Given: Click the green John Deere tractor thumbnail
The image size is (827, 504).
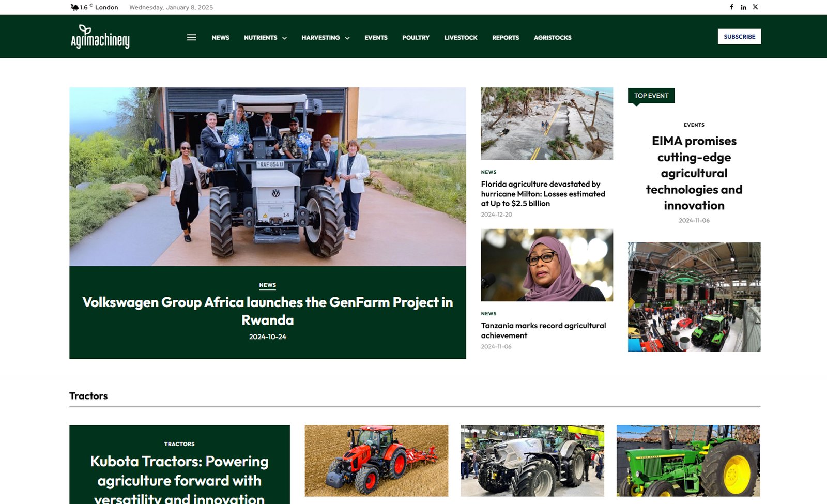Looking at the screenshot, I should click(688, 461).
